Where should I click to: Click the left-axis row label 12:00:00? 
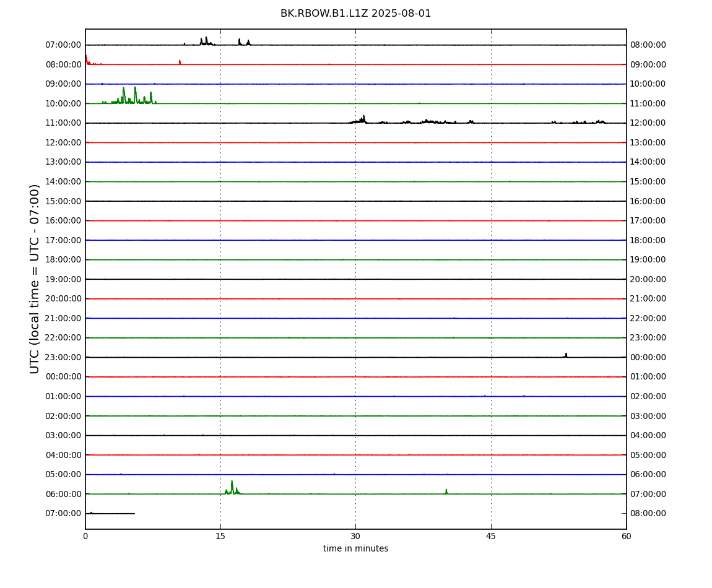(64, 142)
